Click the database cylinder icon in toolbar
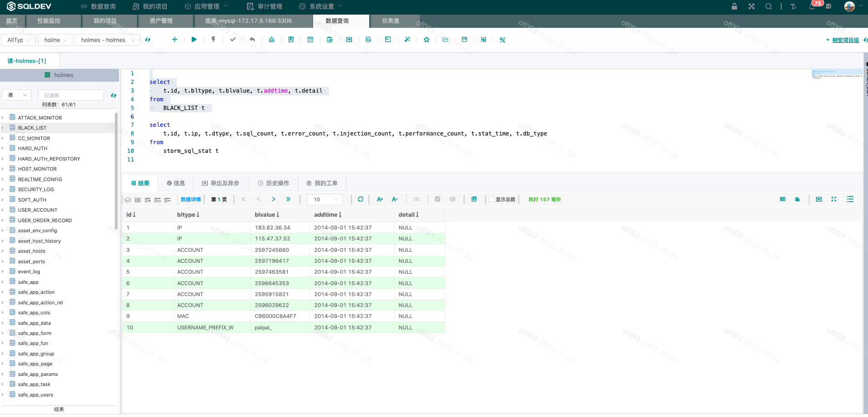868x417 pixels. pyautogui.click(x=368, y=40)
